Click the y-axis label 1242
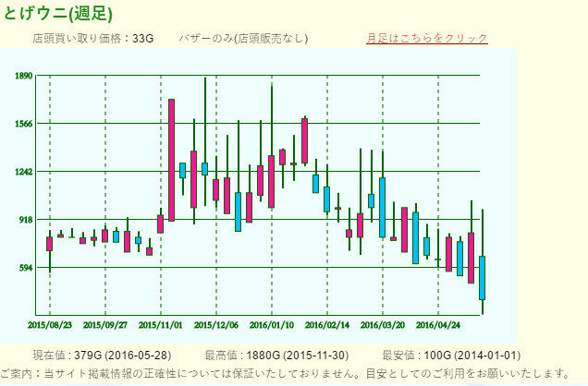Image resolution: width=588 pixels, height=386 pixels. (24, 172)
